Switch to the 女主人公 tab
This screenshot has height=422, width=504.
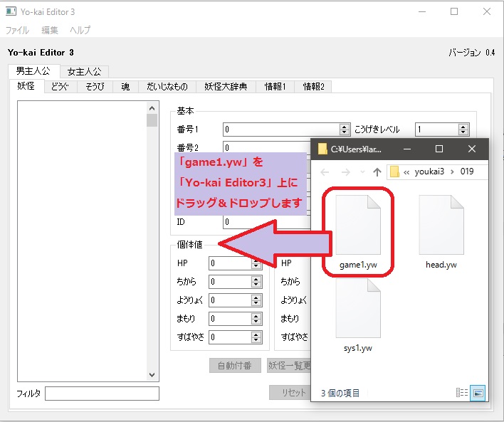84,72
